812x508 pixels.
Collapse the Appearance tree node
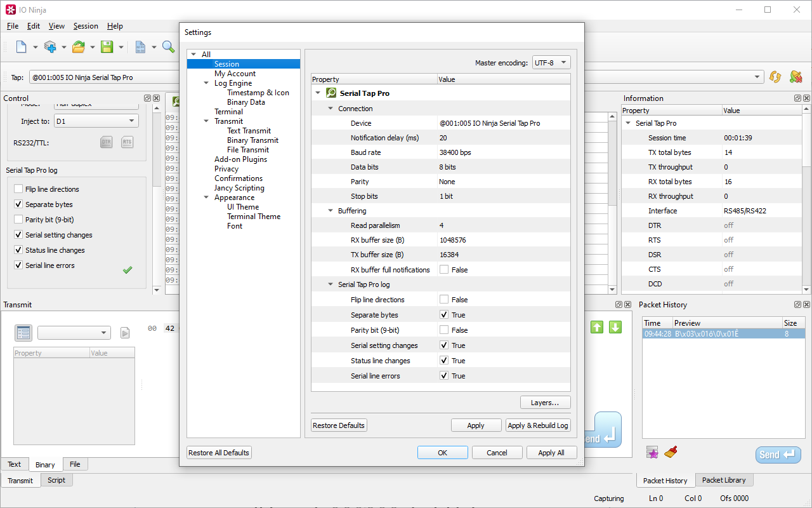(206, 197)
